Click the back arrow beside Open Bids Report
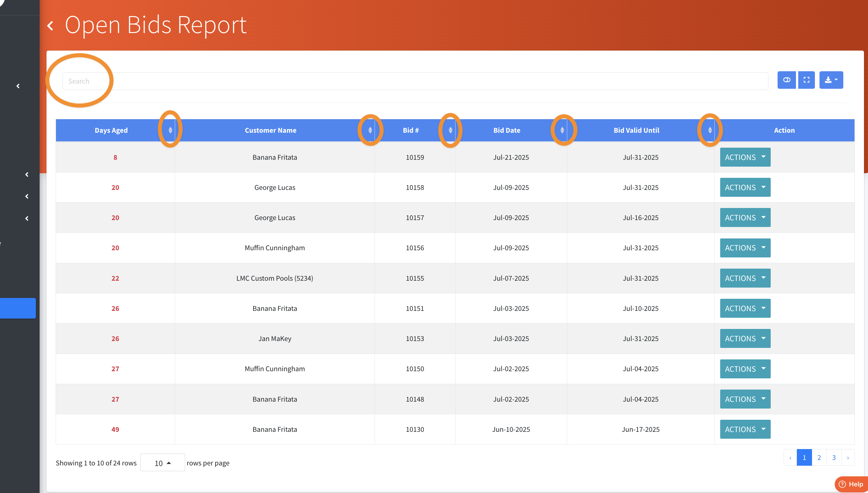 pos(51,26)
